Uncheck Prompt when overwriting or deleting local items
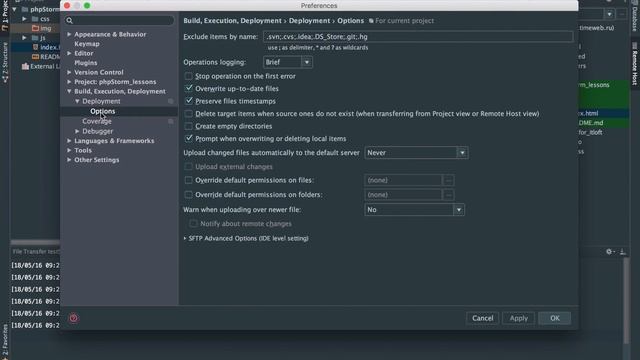The image size is (640, 360). pyautogui.click(x=189, y=138)
